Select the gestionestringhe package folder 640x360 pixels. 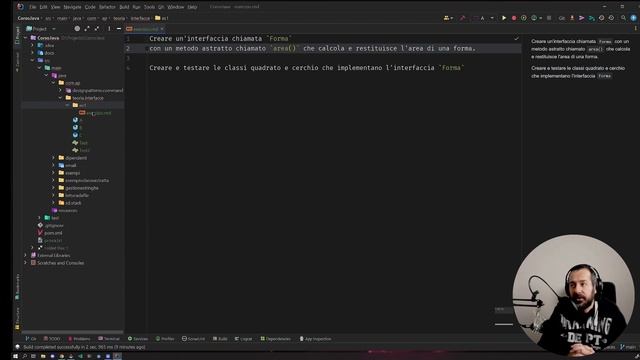point(82,188)
